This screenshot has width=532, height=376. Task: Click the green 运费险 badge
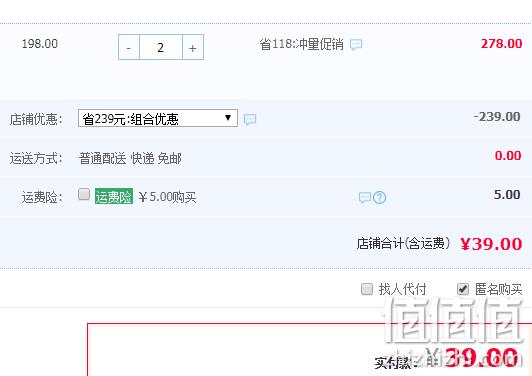114,196
